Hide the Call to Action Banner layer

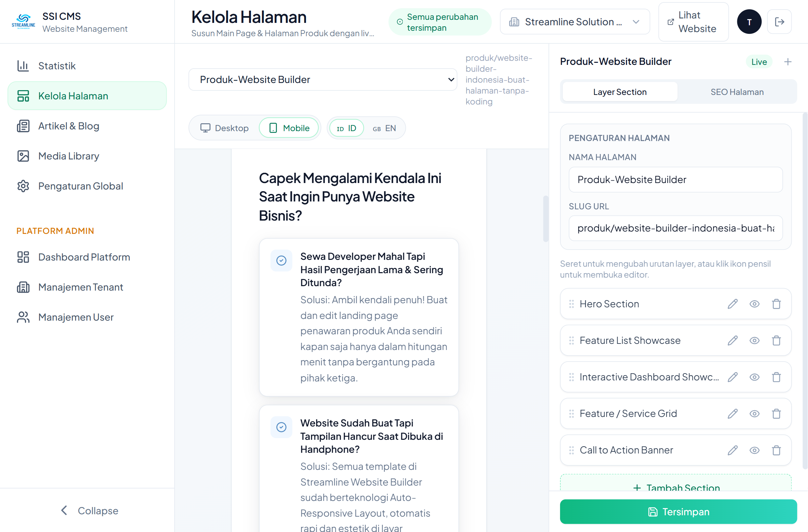[x=754, y=450]
